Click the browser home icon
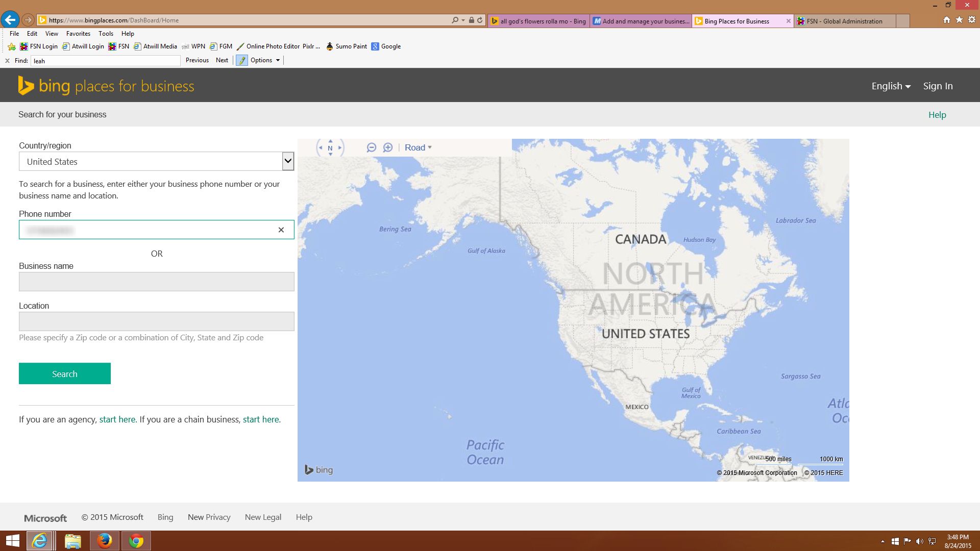The image size is (980, 551). (x=947, y=20)
